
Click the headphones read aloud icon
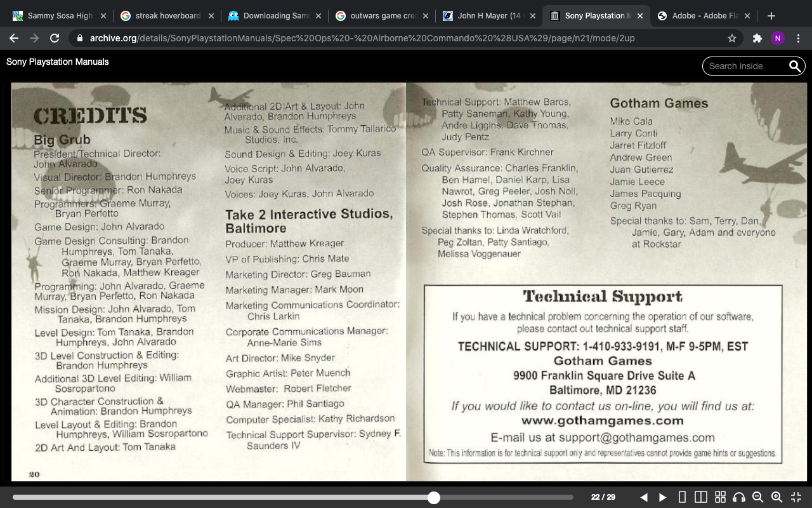(x=738, y=497)
